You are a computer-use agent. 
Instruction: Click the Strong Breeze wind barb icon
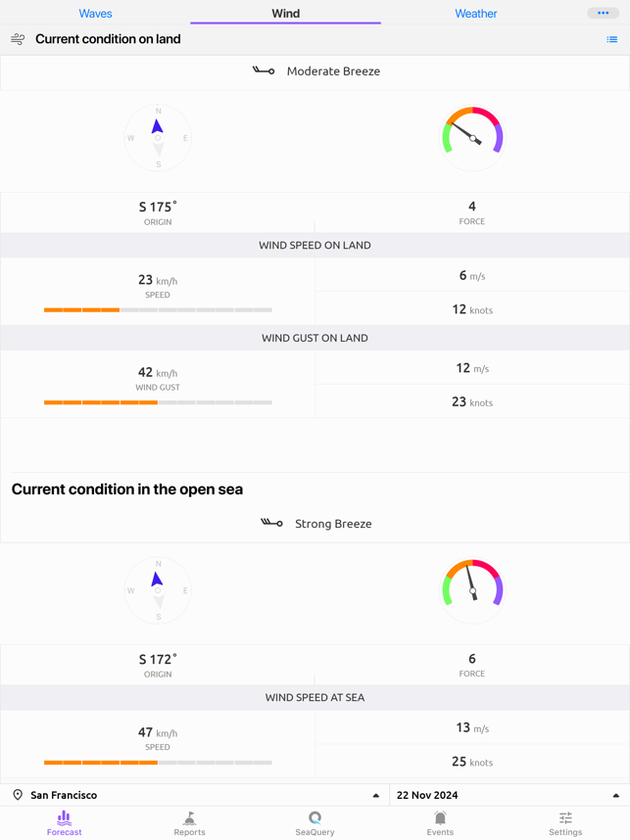coord(271,524)
